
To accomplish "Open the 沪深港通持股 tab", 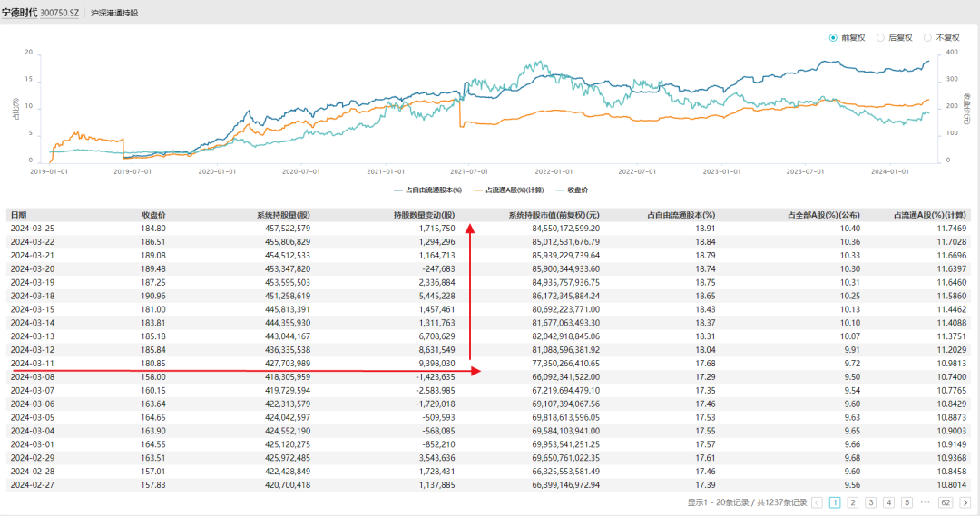I will [x=114, y=13].
